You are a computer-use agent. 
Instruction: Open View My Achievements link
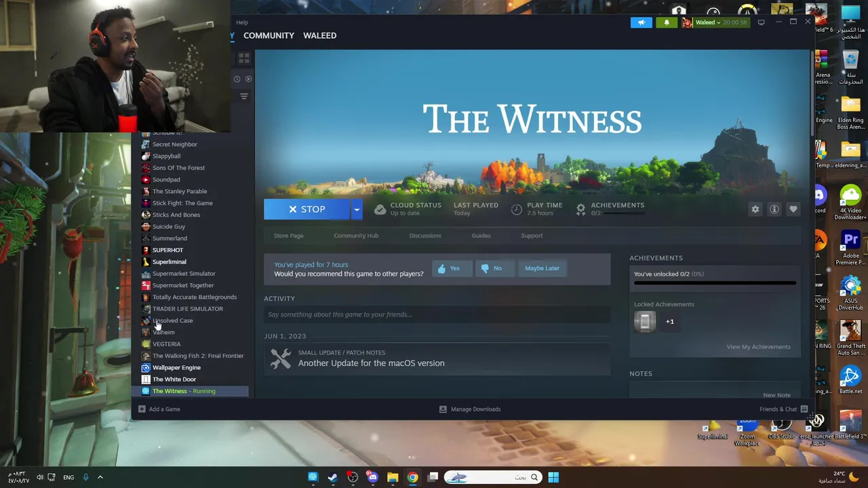(758, 347)
